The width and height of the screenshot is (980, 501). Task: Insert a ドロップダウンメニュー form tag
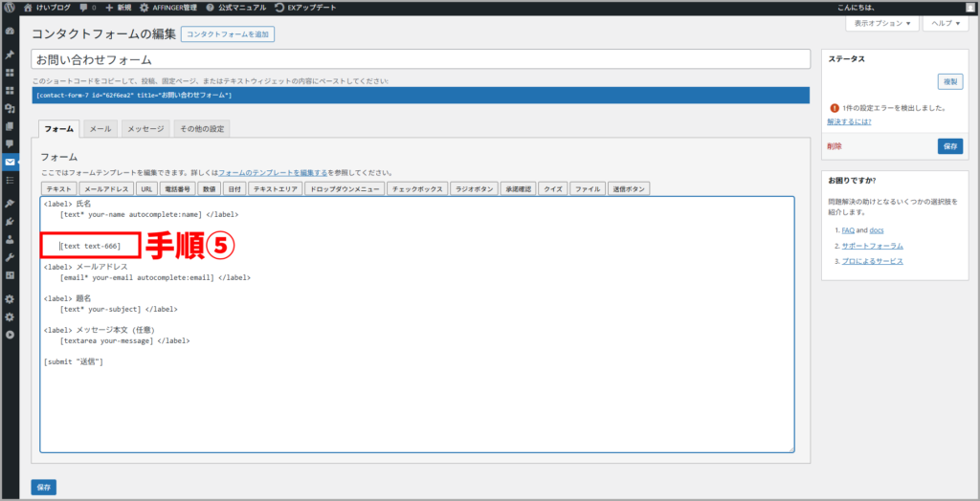345,189
